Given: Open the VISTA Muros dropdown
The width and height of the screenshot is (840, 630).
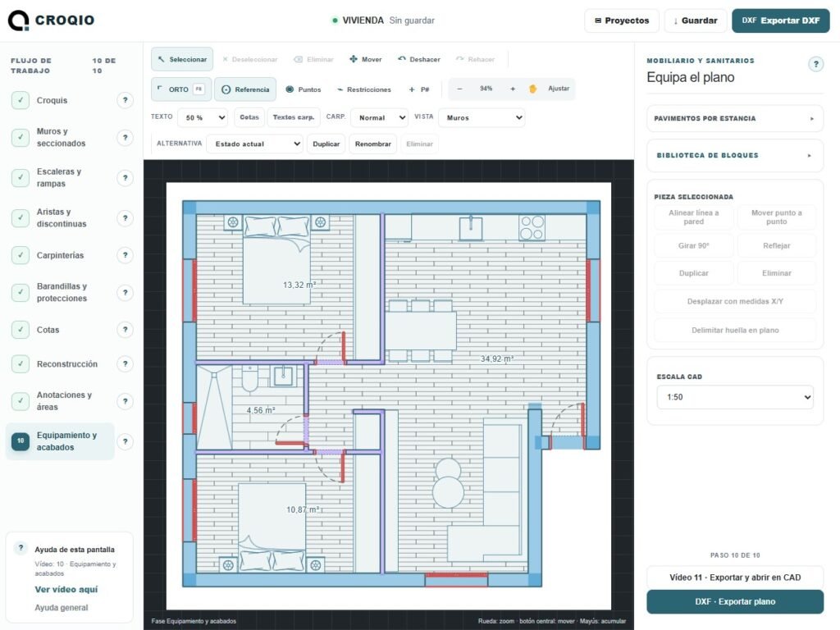Looking at the screenshot, I should click(482, 118).
